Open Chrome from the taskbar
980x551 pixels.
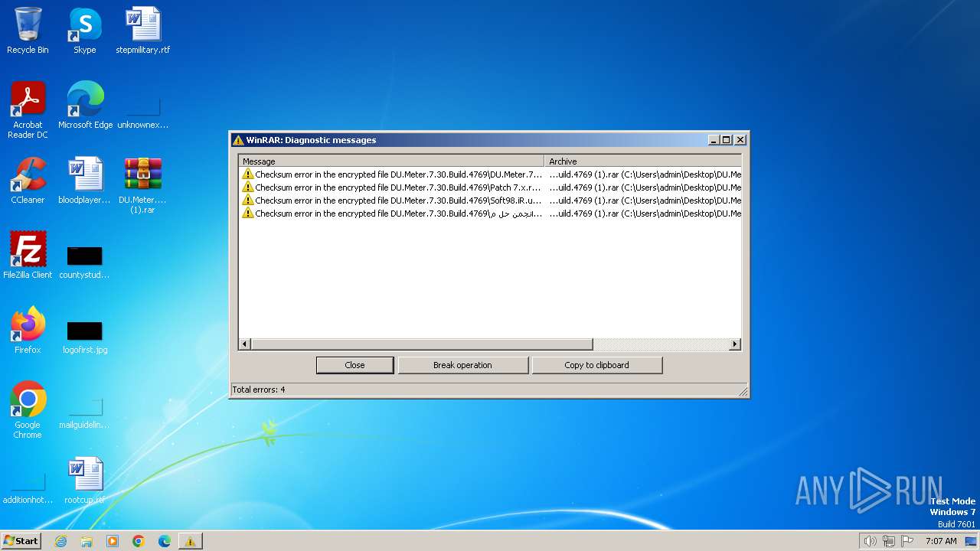[x=139, y=541]
